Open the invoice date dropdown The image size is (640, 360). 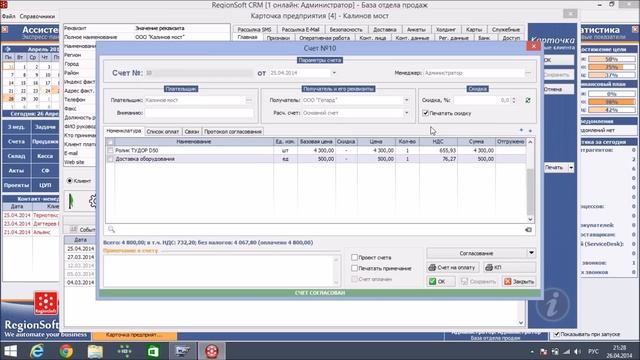click(334, 73)
